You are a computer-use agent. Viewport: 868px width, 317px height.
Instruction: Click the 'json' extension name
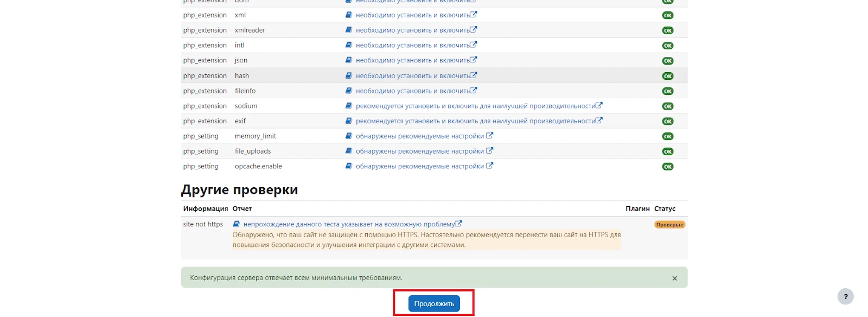[241, 61]
